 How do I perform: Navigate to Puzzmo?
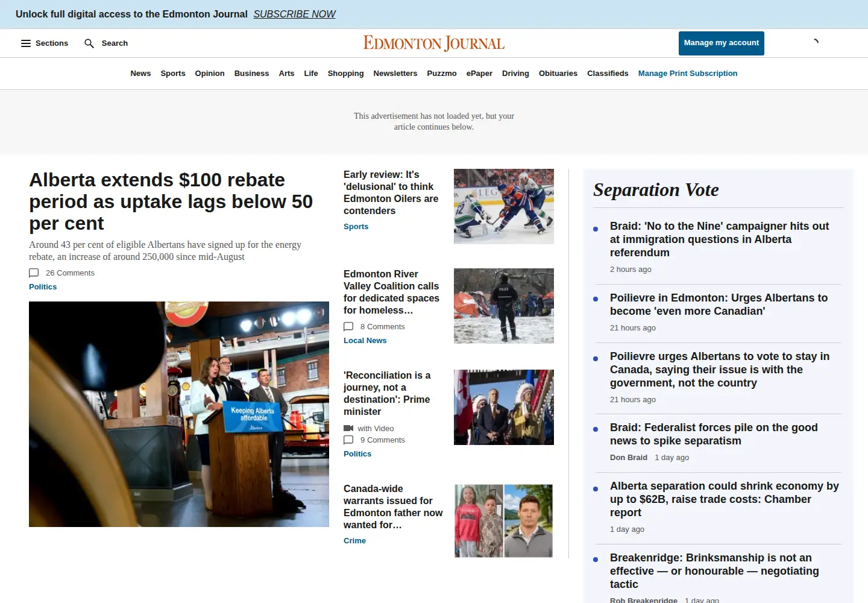coord(442,74)
